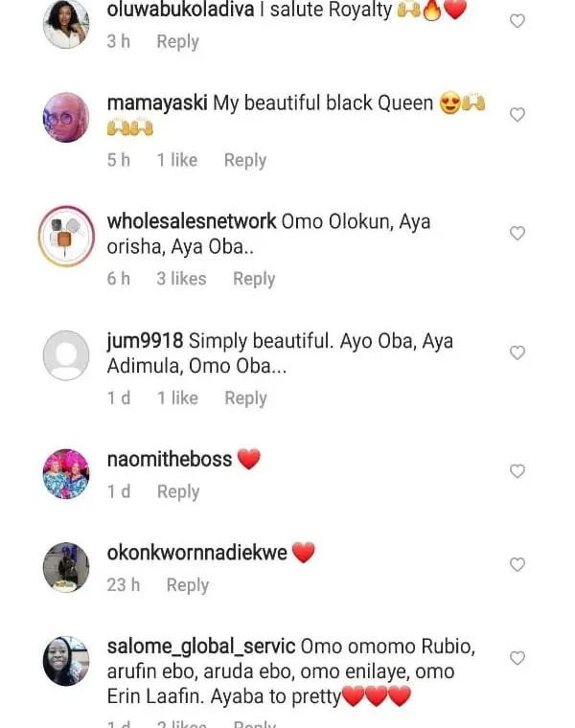Open jum9918's default profile avatar
Image resolution: width=575 pixels, height=728 pixels.
click(66, 355)
